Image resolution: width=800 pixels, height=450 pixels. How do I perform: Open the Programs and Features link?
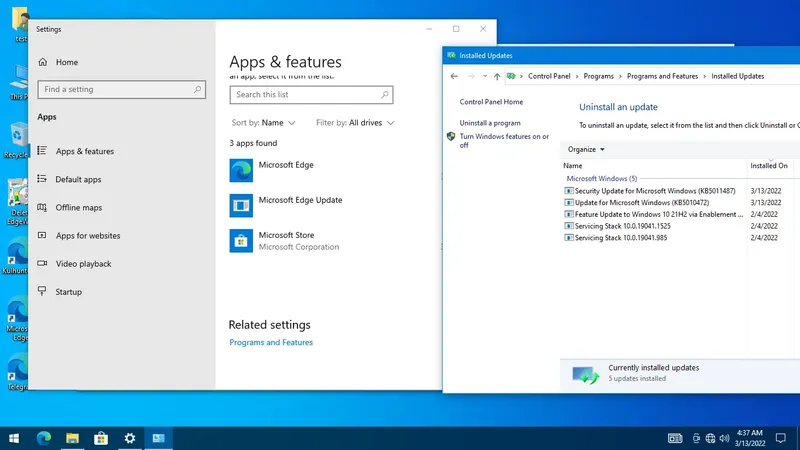271,342
